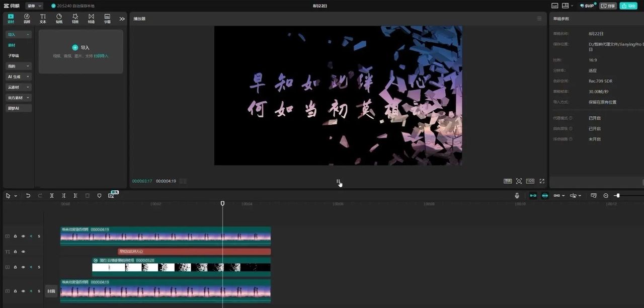Collapse the 导入 section in the sidebar
The width and height of the screenshot is (644, 308).
[18, 34]
